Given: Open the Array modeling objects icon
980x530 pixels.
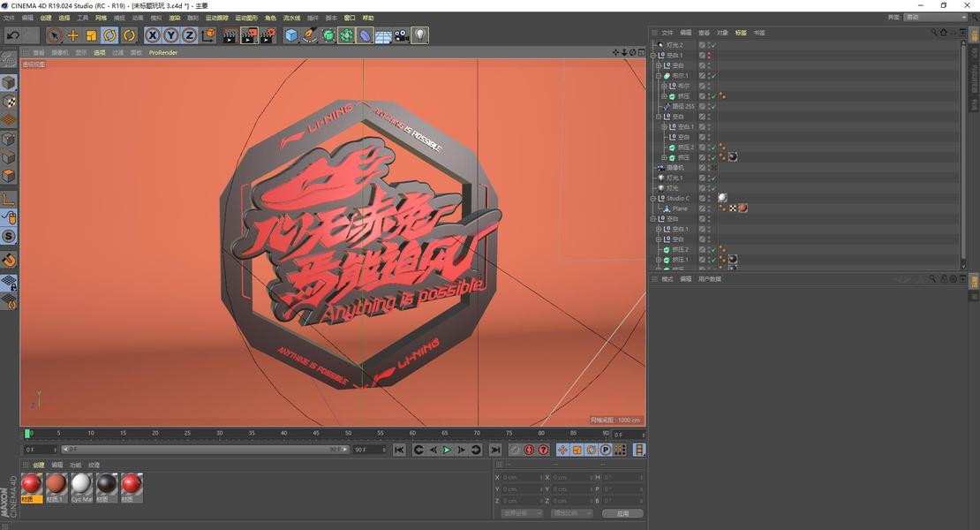Looking at the screenshot, I should click(x=346, y=35).
